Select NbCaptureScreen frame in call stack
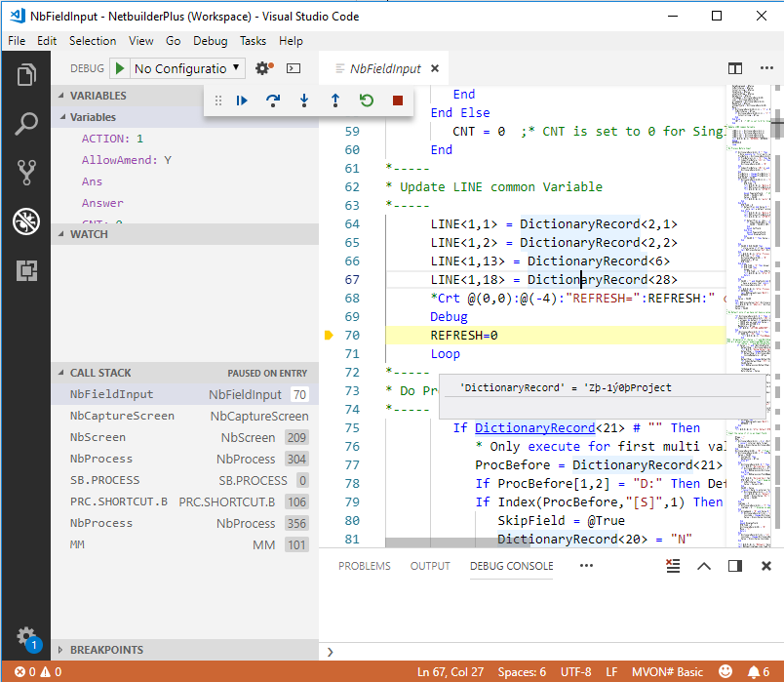The image size is (784, 682). (x=185, y=416)
